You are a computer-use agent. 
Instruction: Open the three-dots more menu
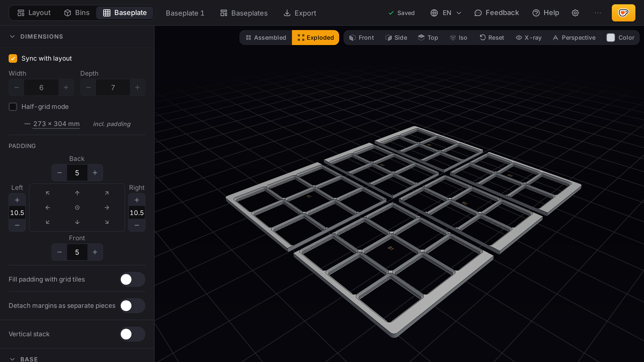pos(598,13)
